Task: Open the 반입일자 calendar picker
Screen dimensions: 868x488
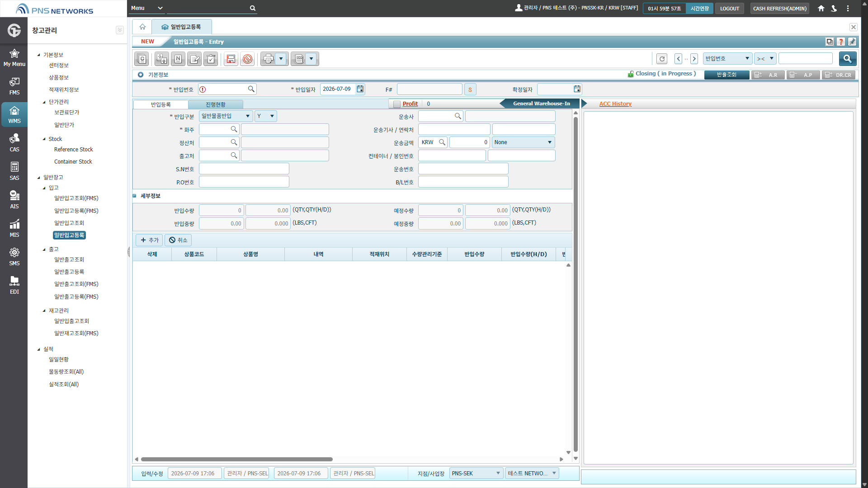Action: click(x=360, y=89)
